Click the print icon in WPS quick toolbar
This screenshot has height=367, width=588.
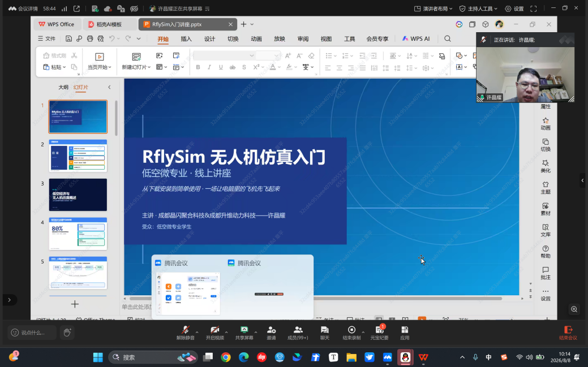90,38
